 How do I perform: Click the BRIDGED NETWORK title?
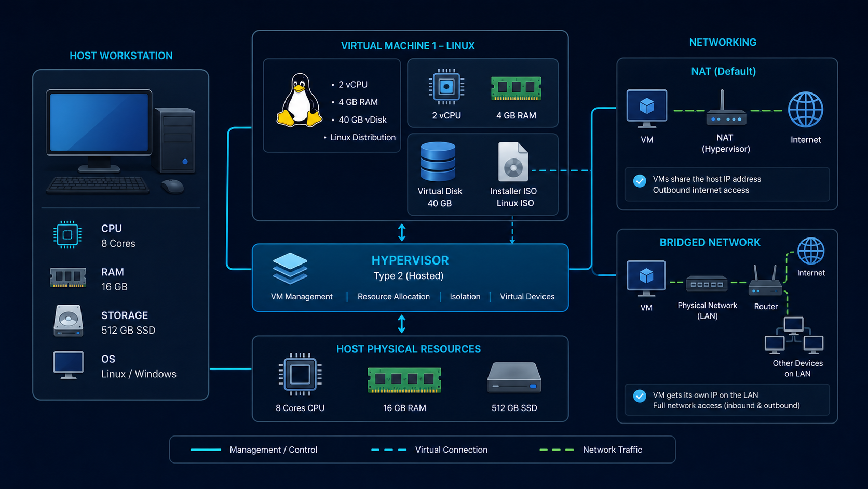[x=710, y=242]
